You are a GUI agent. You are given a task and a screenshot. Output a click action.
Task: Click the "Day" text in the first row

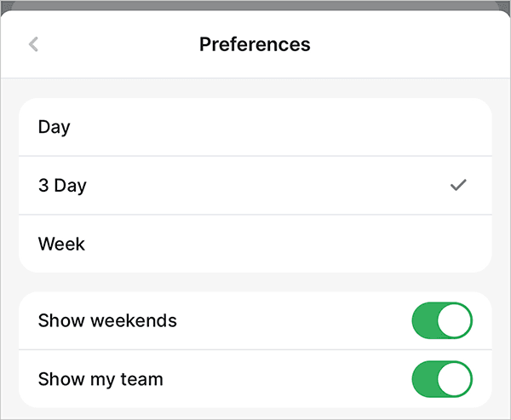[54, 127]
